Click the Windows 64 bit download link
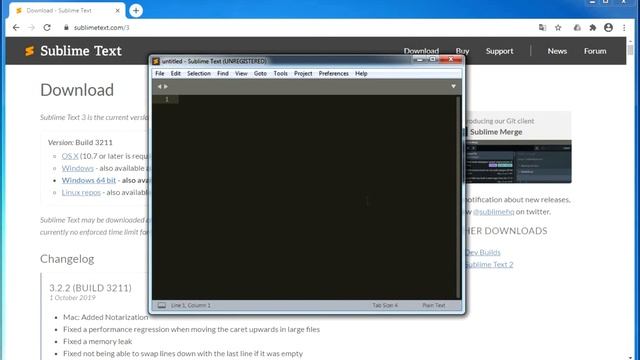The height and width of the screenshot is (360, 640). point(89,180)
